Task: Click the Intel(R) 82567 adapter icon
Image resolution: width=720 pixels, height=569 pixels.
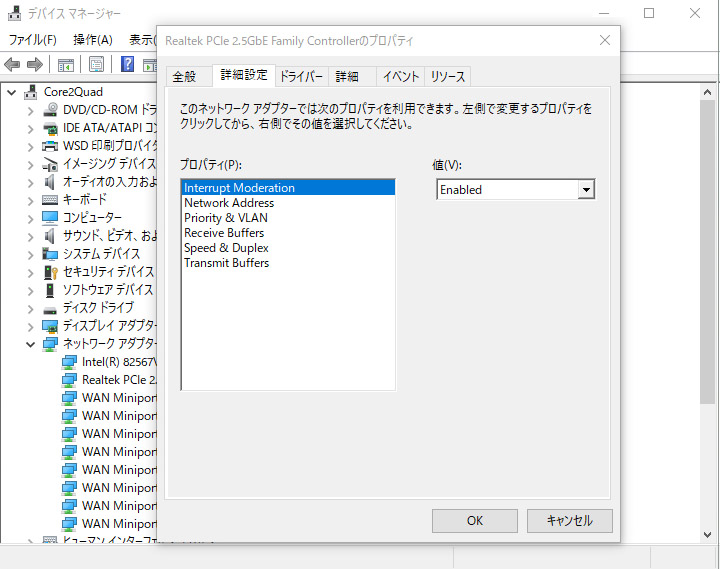Action: coord(69,362)
